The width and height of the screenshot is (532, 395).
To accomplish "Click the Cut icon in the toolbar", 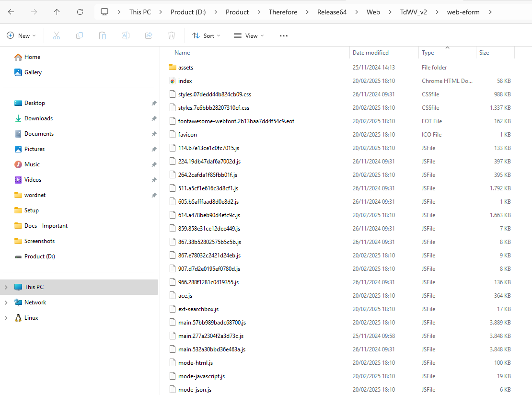I will tap(57, 35).
